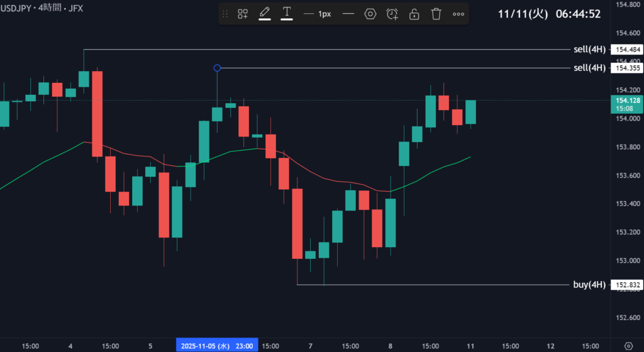Click the blue circle anchor on the ray
This screenshot has height=352, width=644.
tap(217, 68)
